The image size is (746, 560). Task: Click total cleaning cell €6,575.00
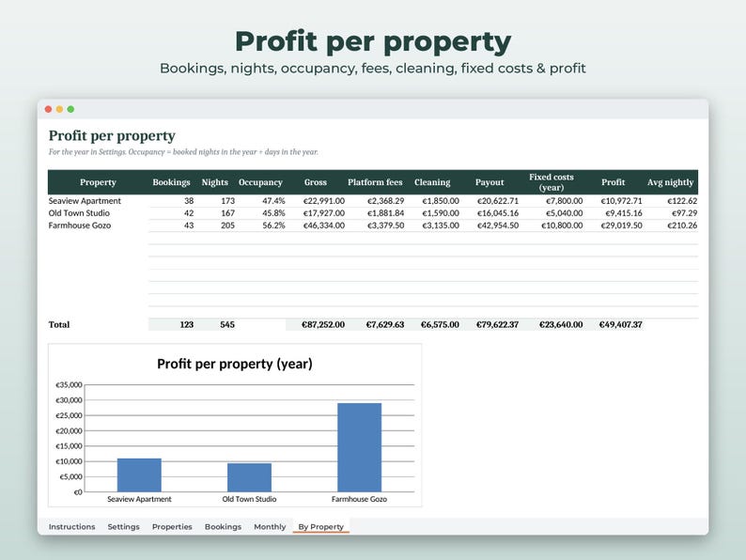click(x=440, y=324)
